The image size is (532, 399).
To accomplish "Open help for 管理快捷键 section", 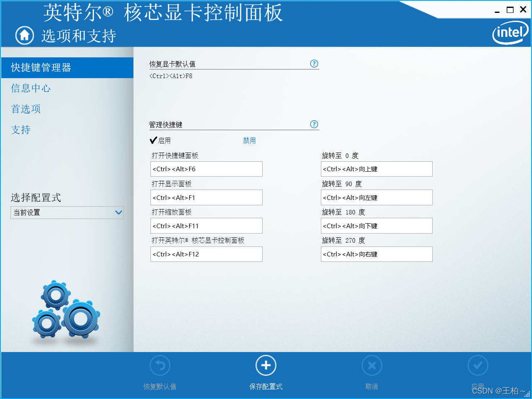I will point(314,124).
